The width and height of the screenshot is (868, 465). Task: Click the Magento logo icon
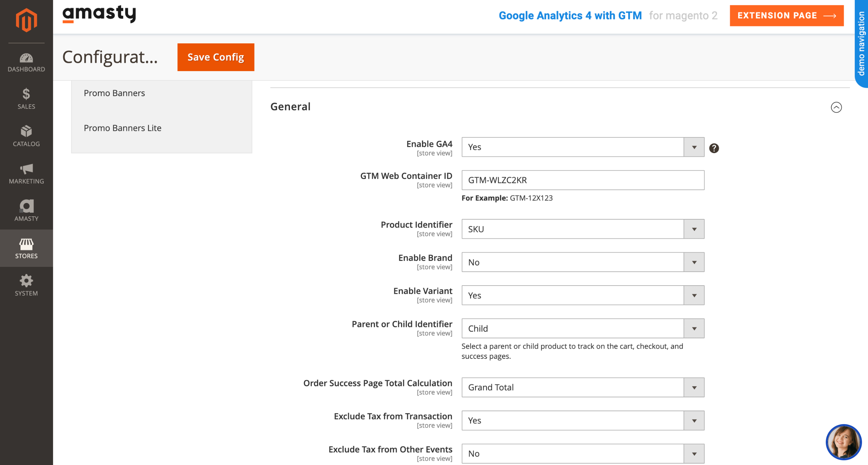point(26,20)
